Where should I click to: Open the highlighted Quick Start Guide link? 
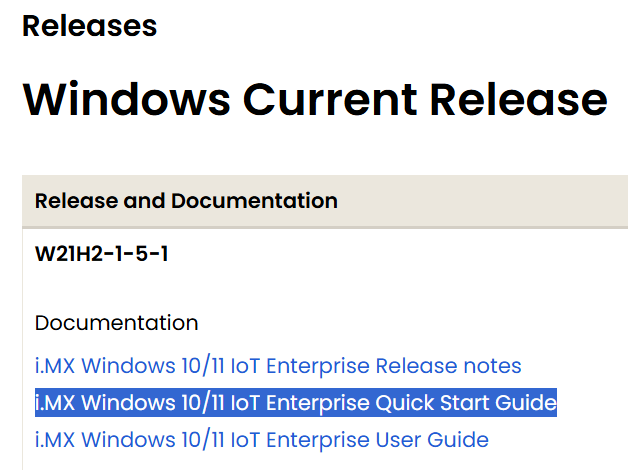pos(295,403)
